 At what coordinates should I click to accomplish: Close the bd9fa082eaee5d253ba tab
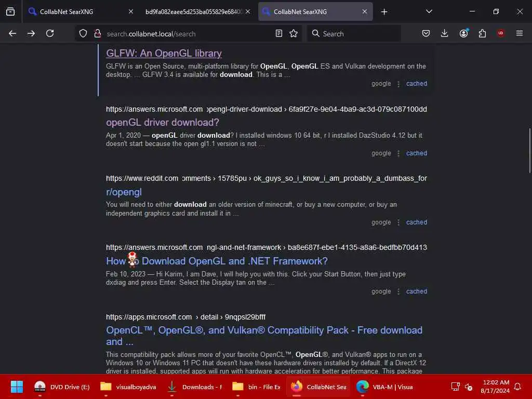point(248,11)
